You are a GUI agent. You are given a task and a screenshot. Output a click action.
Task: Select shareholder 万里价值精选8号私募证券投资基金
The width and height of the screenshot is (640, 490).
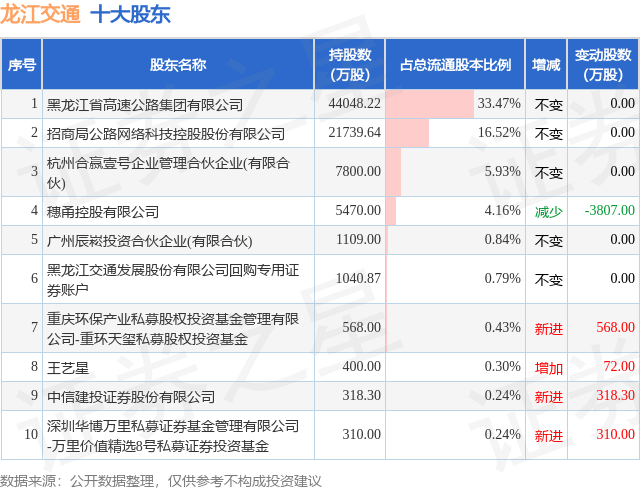(x=173, y=436)
